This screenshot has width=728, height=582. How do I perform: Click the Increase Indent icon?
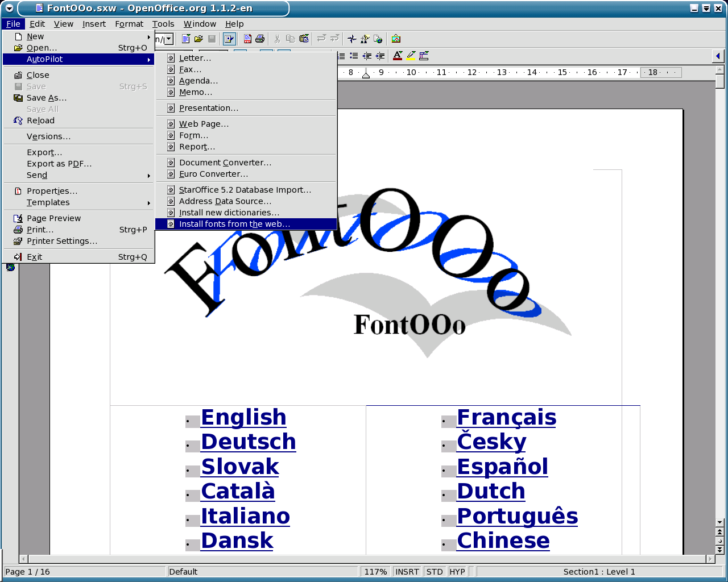(x=380, y=56)
